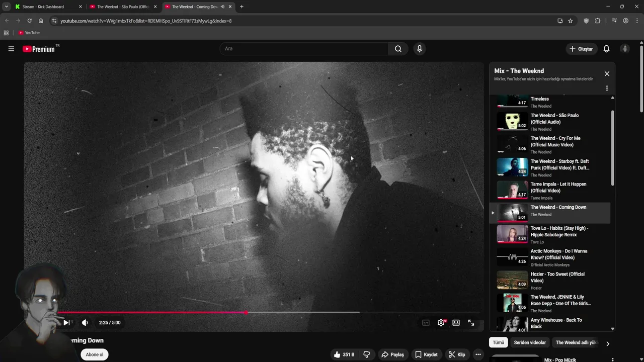Click the address bar URL
Screen dimensions: 644x362
(146, 21)
